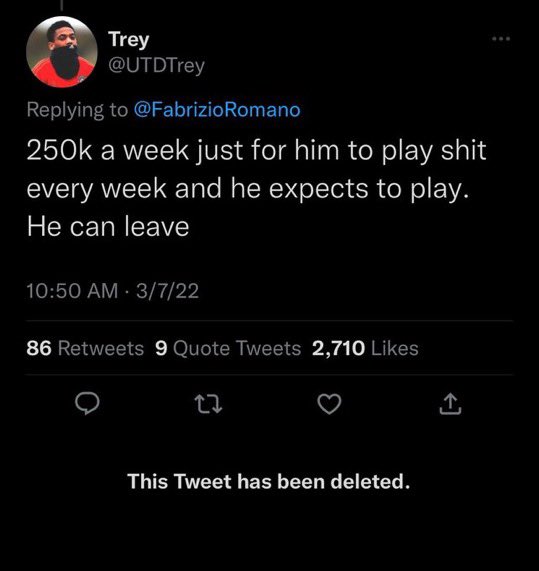Image resolution: width=539 pixels, height=571 pixels.
Task: Select the '250k a week' text line
Action: pyautogui.click(x=256, y=151)
